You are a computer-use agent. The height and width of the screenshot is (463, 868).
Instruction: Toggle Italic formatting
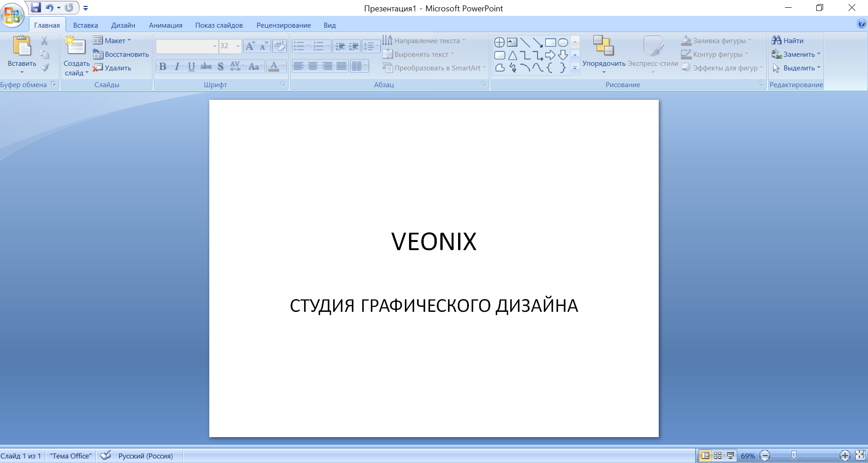[x=177, y=67]
